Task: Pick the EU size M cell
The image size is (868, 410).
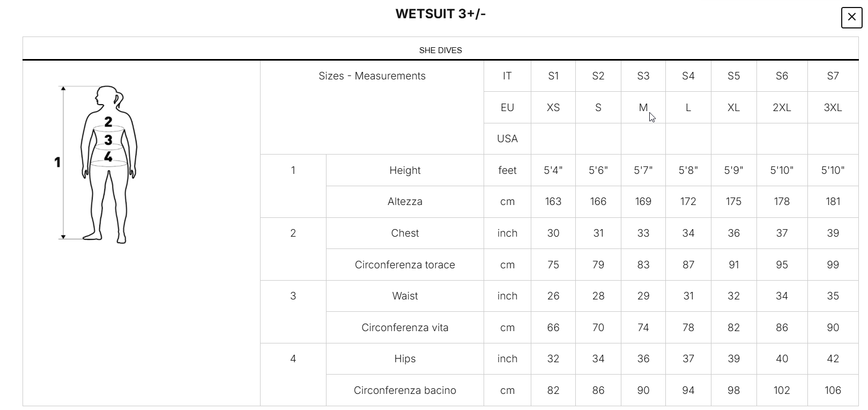Action: click(x=643, y=107)
